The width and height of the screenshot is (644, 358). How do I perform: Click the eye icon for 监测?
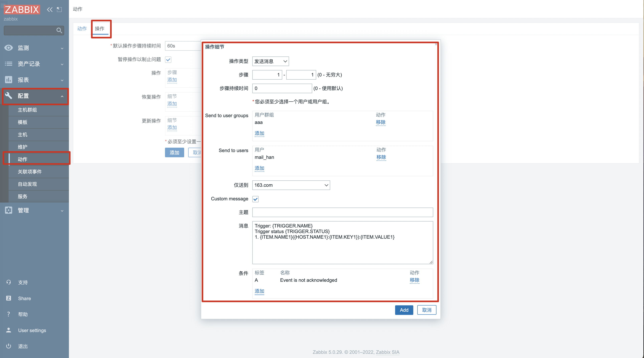click(9, 47)
